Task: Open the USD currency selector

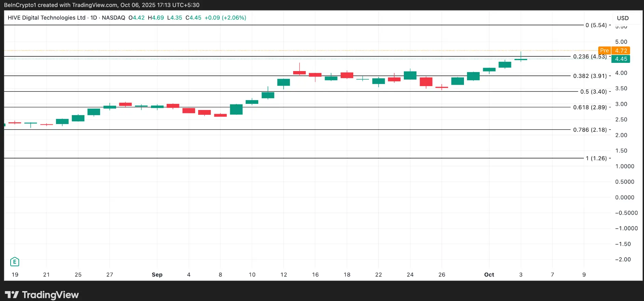Action: (x=622, y=18)
